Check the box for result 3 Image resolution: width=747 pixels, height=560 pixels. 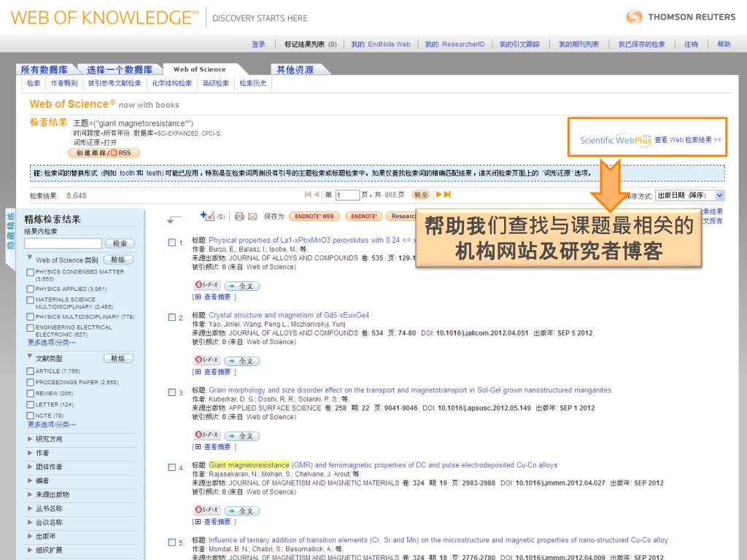click(x=172, y=392)
